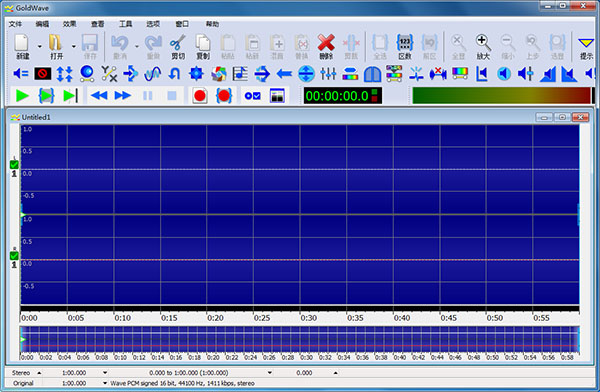Open the equalizer sliders effect icon

(x=328, y=74)
